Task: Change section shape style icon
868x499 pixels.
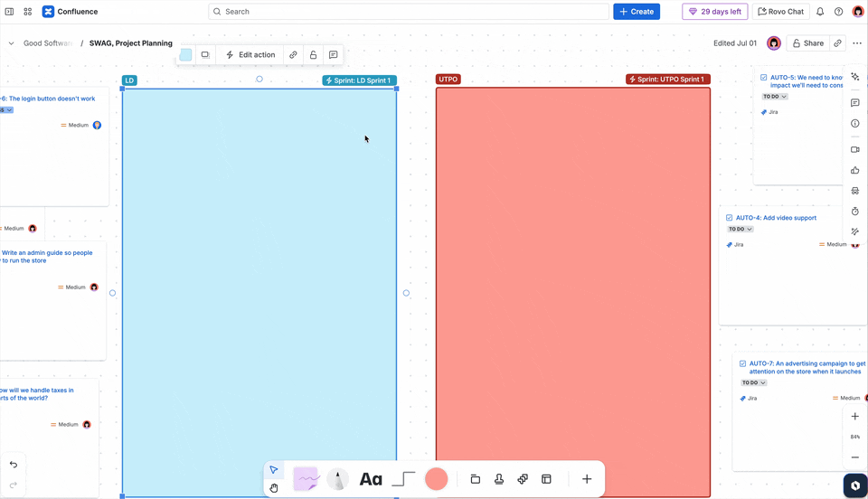Action: 205,55
